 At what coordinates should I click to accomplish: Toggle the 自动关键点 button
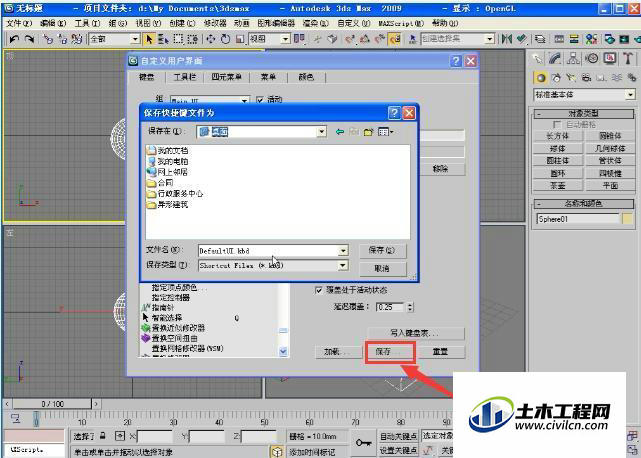398,436
